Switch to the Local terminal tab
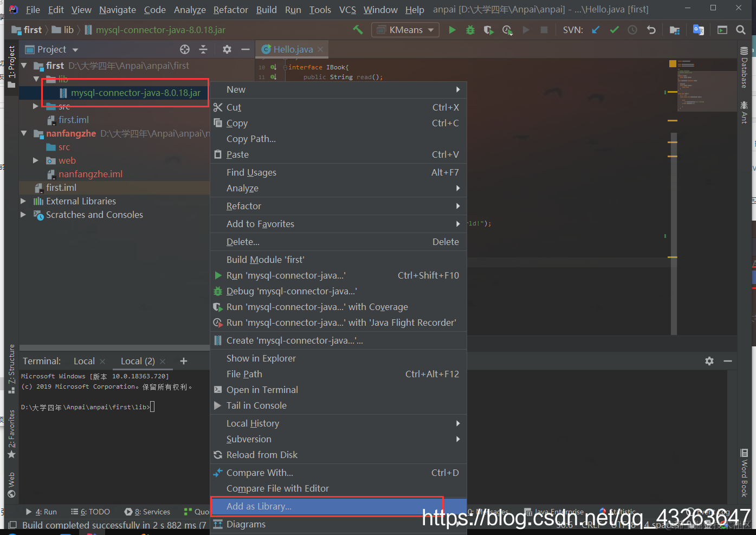This screenshot has height=535, width=756. click(84, 361)
